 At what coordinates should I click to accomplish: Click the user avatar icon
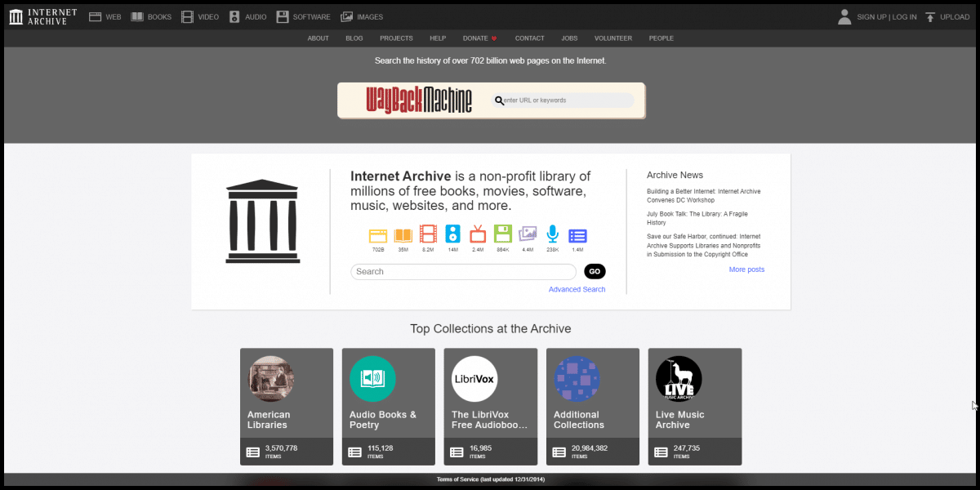(x=844, y=16)
